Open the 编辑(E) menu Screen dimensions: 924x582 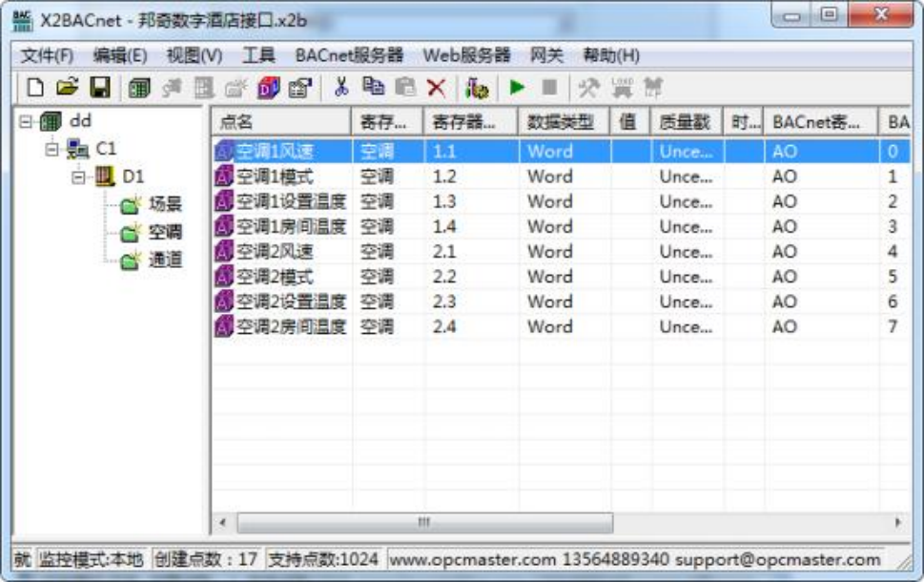point(120,56)
